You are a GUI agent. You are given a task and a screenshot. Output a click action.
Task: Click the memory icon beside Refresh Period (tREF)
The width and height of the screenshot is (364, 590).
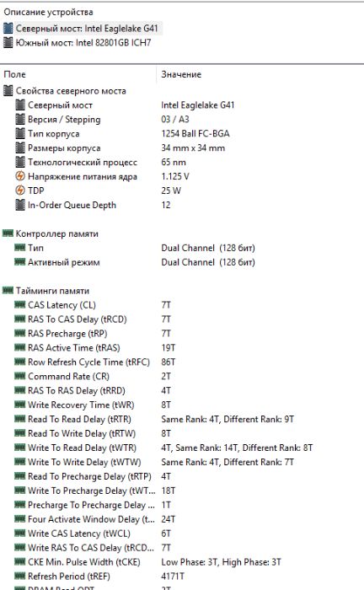click(20, 577)
